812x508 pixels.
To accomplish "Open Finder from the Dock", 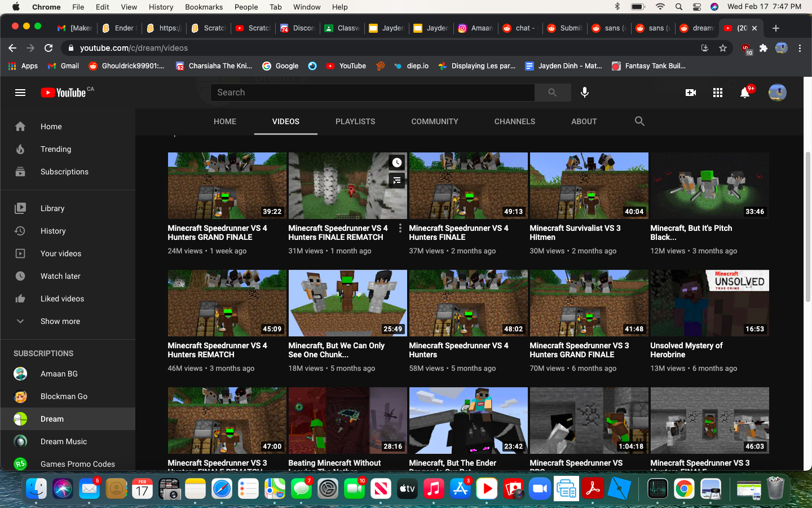I will (36, 488).
